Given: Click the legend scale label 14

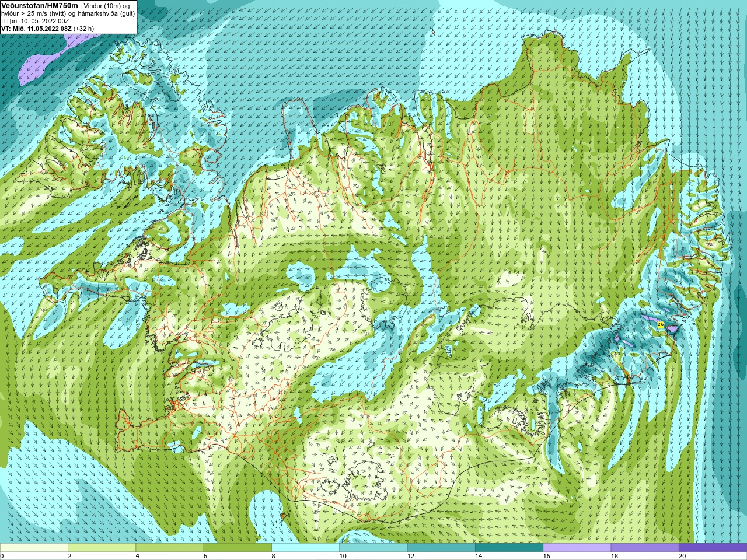Looking at the screenshot, I should point(479,556).
